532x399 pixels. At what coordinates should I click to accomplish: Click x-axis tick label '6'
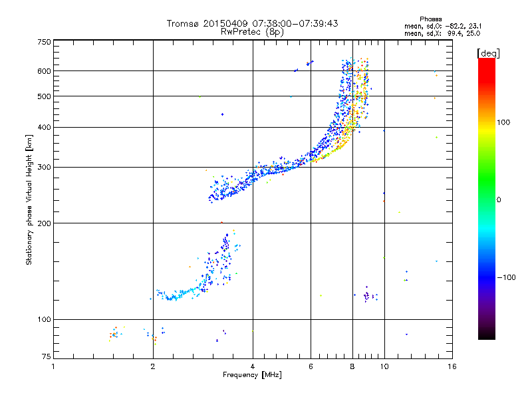click(x=311, y=366)
